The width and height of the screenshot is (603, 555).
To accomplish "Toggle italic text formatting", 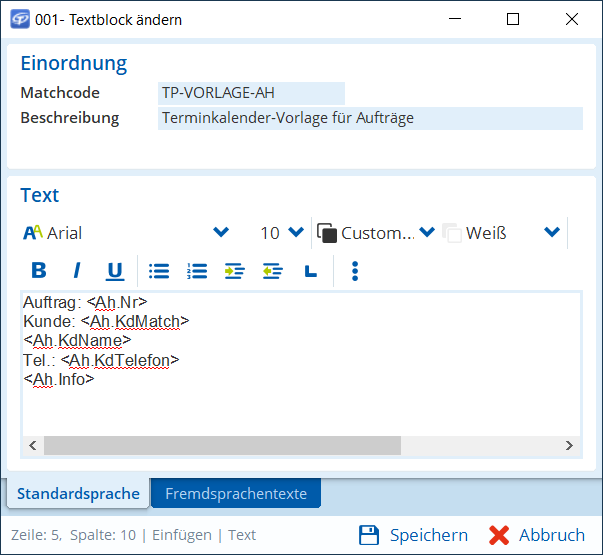I will (76, 271).
